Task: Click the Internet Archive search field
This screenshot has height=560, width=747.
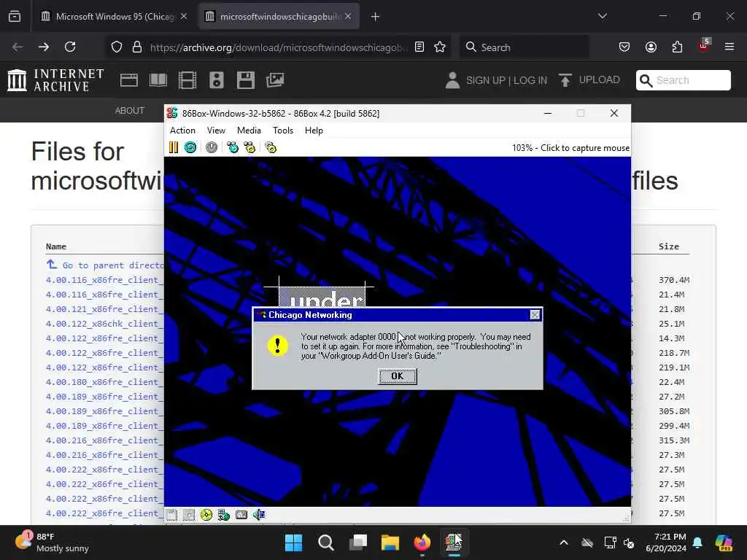Action: 684,80
